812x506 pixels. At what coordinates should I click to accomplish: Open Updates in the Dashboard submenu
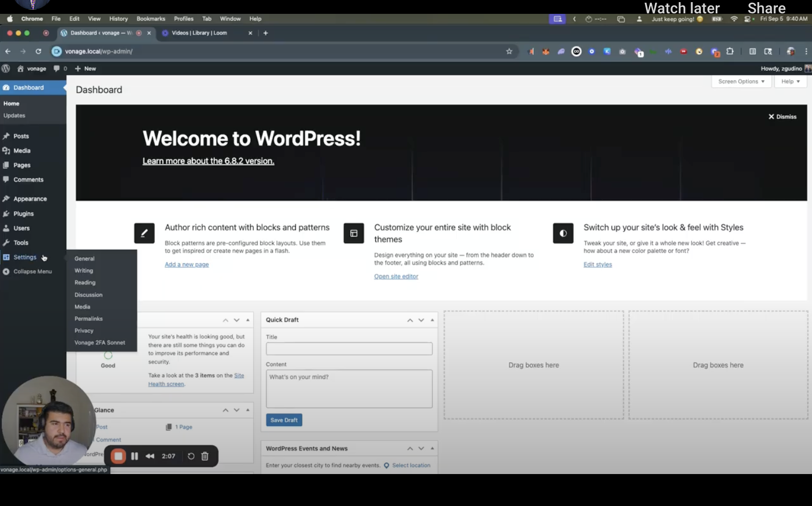click(x=14, y=116)
